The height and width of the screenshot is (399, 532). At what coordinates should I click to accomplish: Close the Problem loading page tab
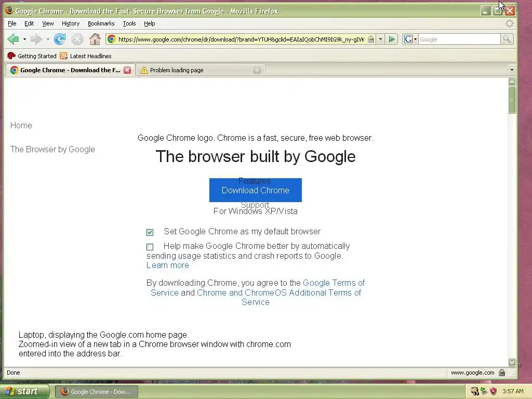coord(257,70)
